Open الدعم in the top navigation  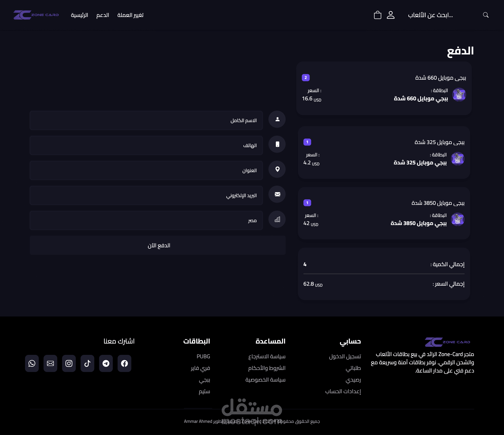[103, 15]
